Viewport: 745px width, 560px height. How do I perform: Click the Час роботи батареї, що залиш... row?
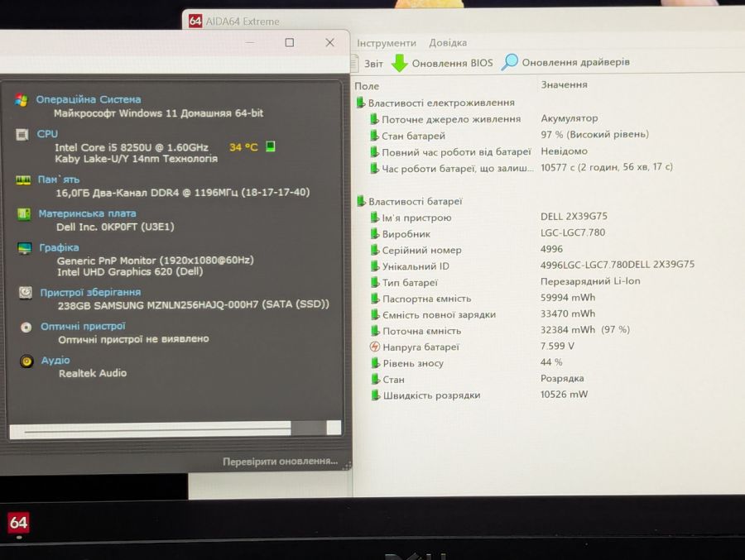click(x=521, y=168)
